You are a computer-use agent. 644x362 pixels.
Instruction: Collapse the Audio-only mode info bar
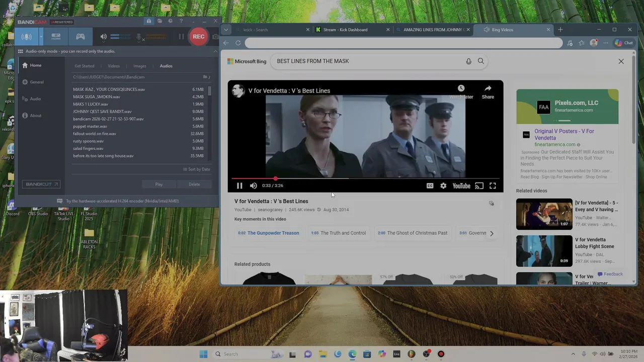coord(215,51)
